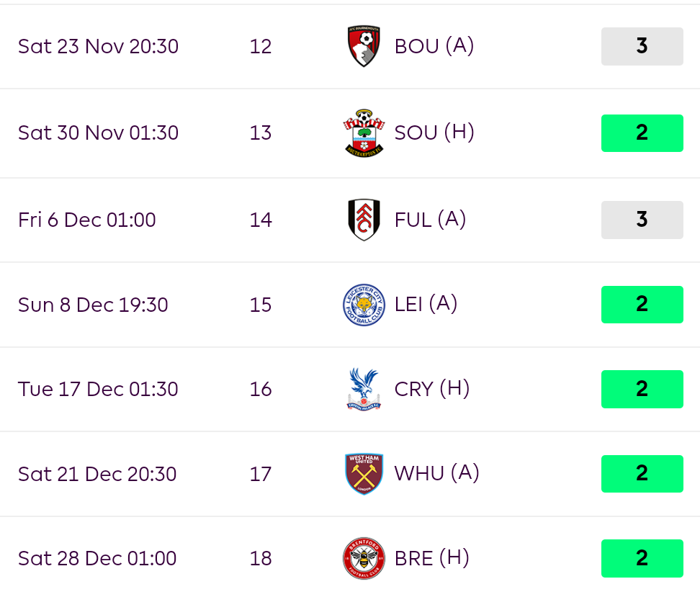
Task: Open the BRE (H) fixture text
Action: pyautogui.click(x=431, y=558)
